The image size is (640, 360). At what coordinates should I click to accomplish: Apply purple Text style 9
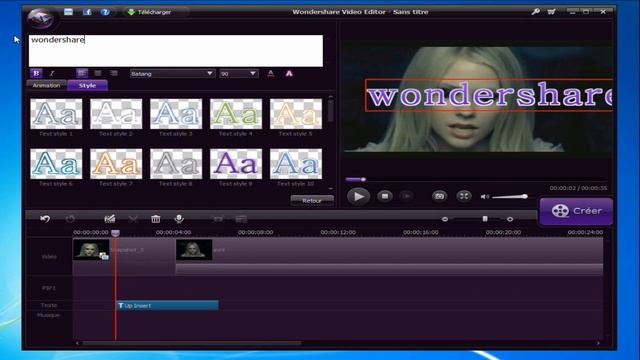click(236, 164)
